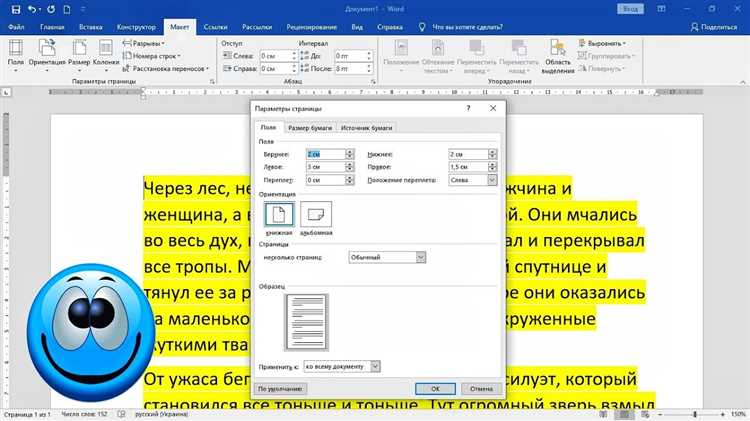Redo using the repeat arrow icon
The width and height of the screenshot is (750, 421).
tap(51, 9)
